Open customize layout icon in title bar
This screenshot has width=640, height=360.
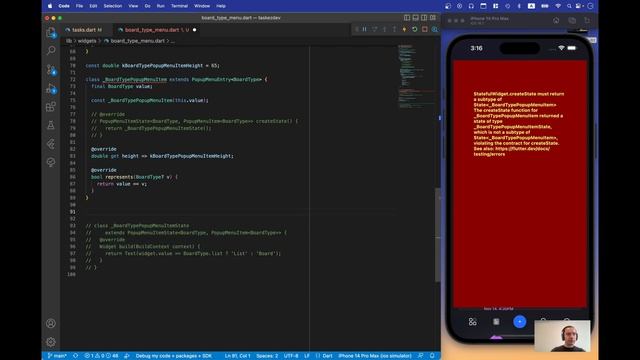(x=433, y=18)
